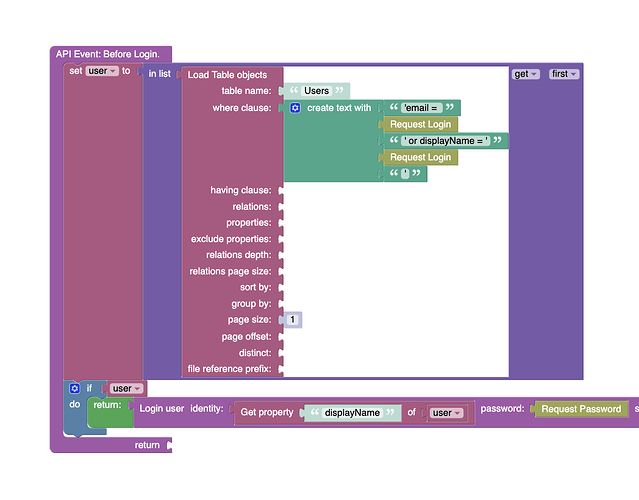Click gear icon on create text with block

coord(295,108)
